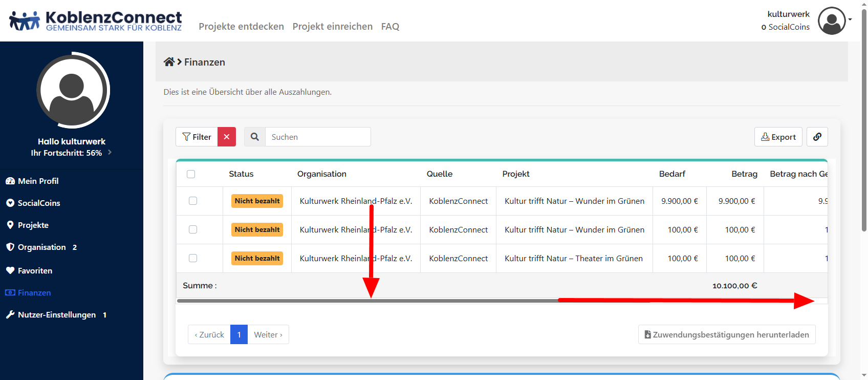868x380 pixels.
Task: Open Projekte entdecken in top navigation
Action: [241, 27]
